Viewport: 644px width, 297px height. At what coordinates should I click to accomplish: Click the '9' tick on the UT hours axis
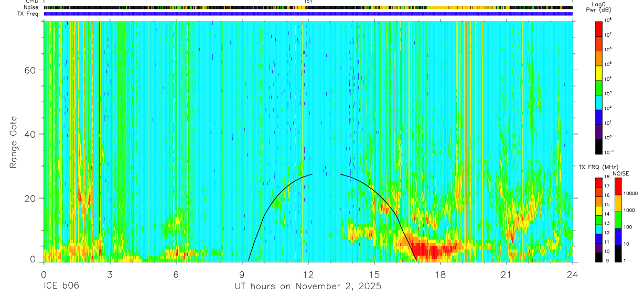pyautogui.click(x=242, y=274)
